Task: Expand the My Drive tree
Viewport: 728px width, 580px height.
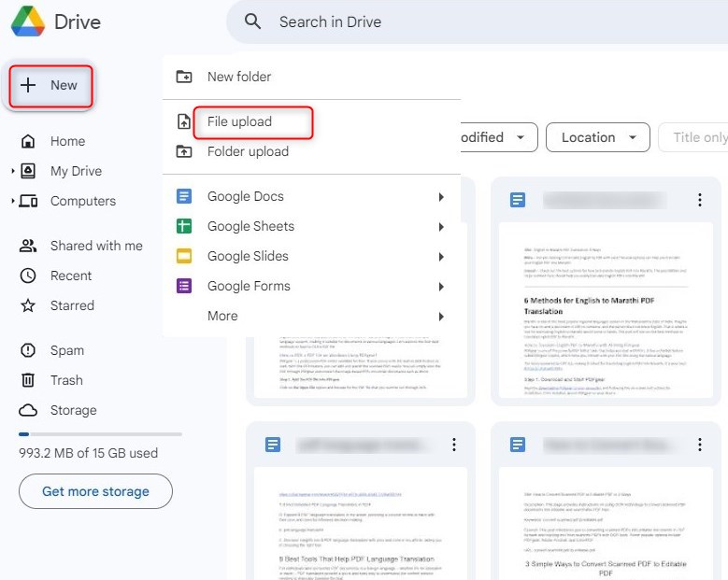Action: [x=13, y=171]
